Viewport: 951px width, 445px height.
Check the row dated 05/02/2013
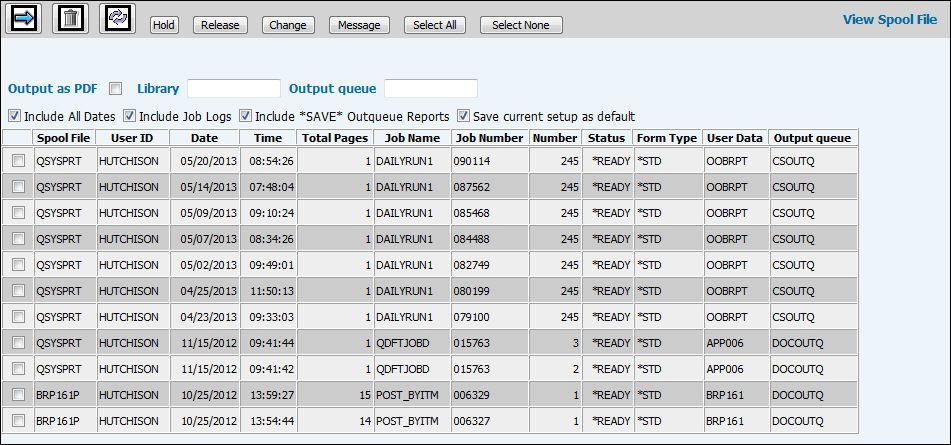coord(19,265)
